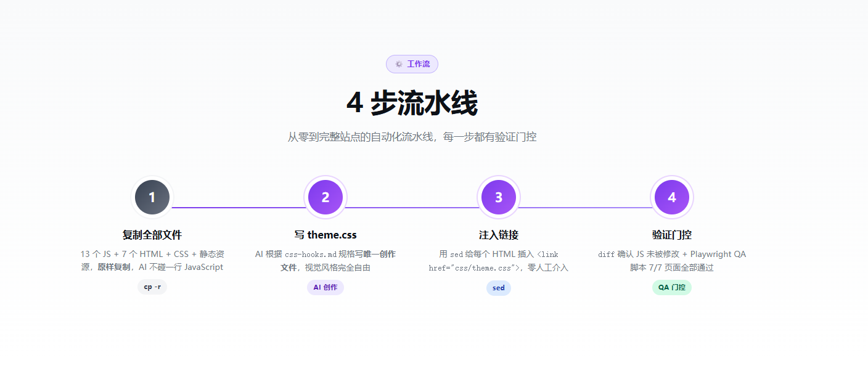Click description starting '13 个 JS + 7 个 HTML'
The width and height of the screenshot is (868, 371).
[x=152, y=261]
